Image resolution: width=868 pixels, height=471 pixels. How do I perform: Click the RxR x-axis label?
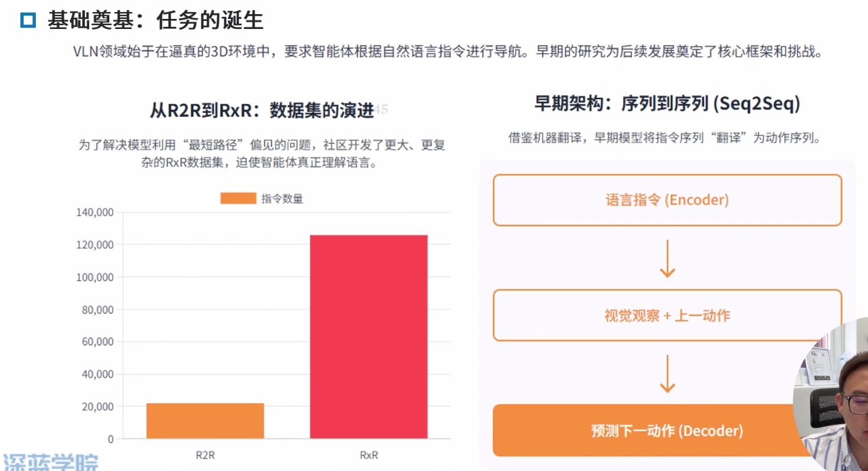369,455
